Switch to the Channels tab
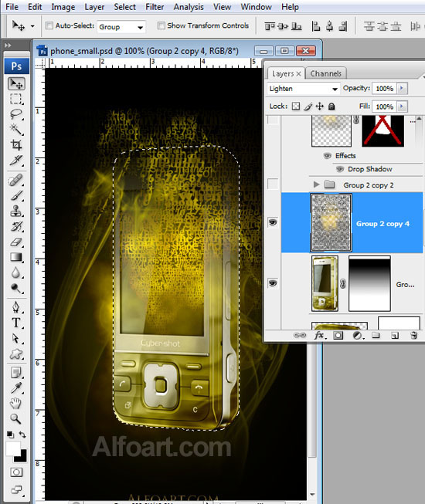This screenshot has height=504, width=425. click(325, 73)
